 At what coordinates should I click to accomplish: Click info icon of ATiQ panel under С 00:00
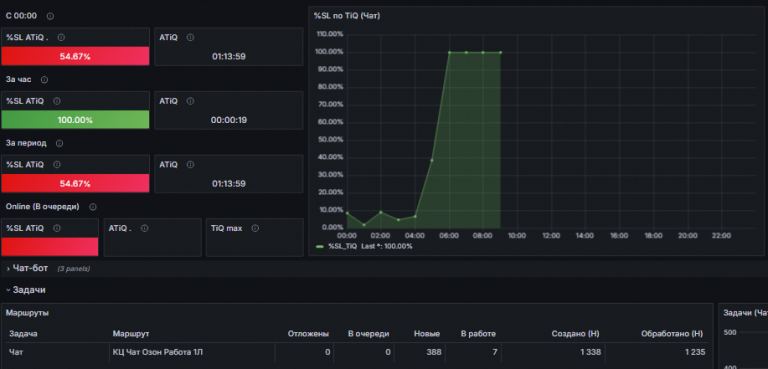coord(190,37)
